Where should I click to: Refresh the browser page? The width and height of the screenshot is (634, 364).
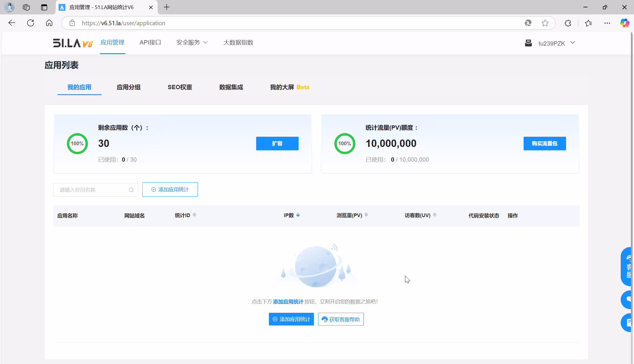(31, 23)
